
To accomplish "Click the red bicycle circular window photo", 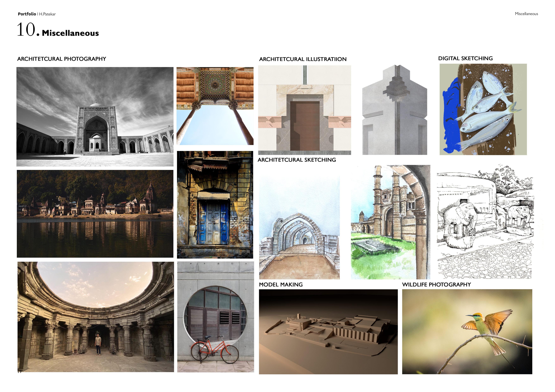I will [x=215, y=317].
